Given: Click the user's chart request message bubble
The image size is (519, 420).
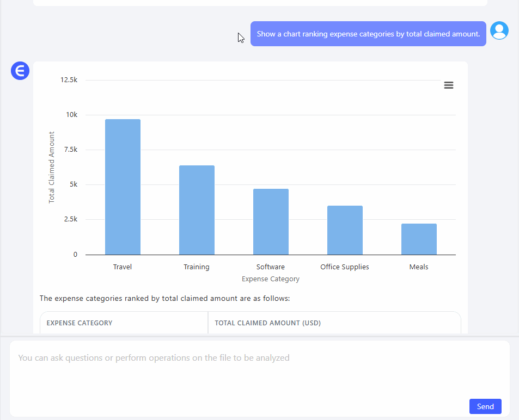Looking at the screenshot, I should coord(368,34).
